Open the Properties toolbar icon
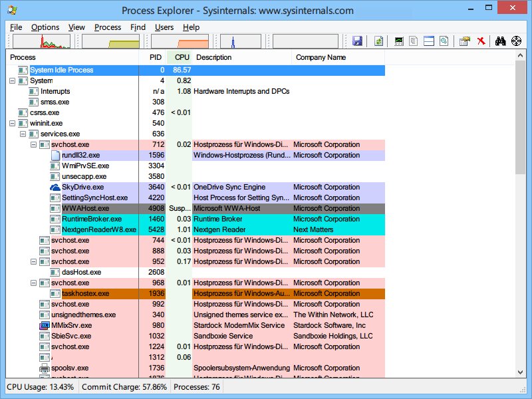 [464, 41]
